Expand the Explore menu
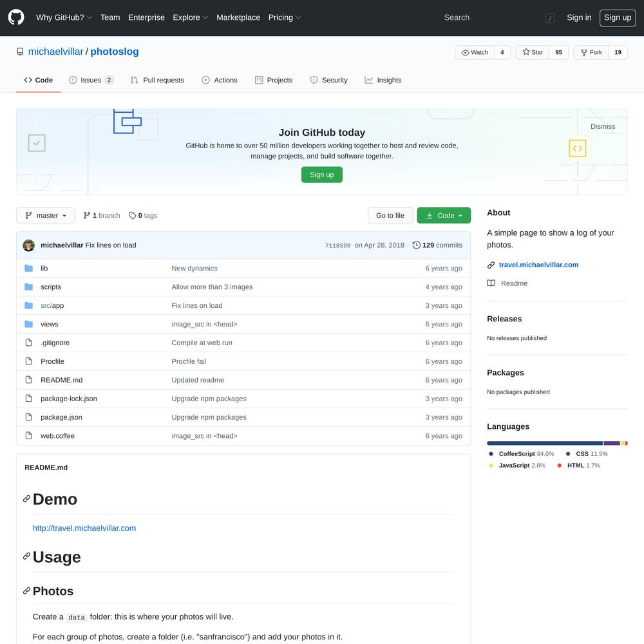644x644 pixels. coord(190,17)
